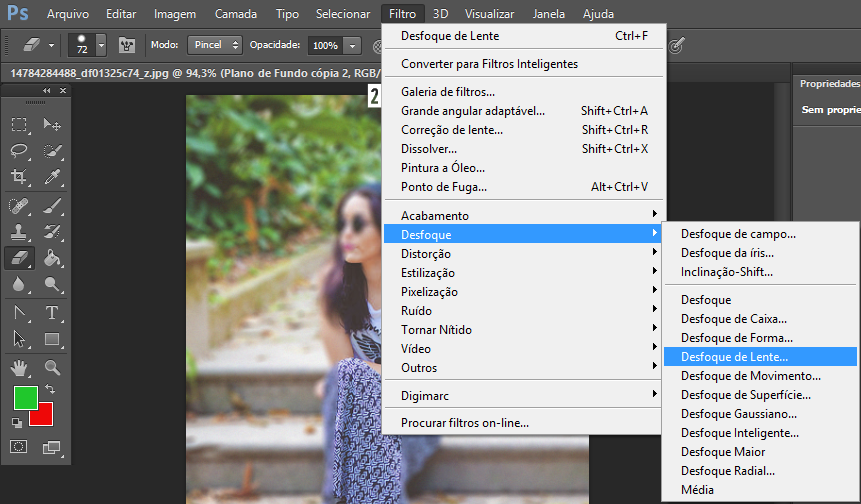Select the Pen tool
This screenshot has height=504, width=861.
[x=19, y=313]
